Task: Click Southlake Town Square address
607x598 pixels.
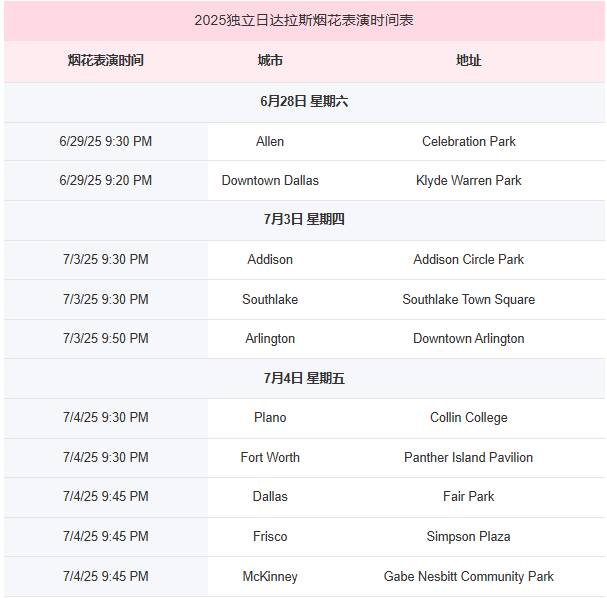Action: [468, 300]
